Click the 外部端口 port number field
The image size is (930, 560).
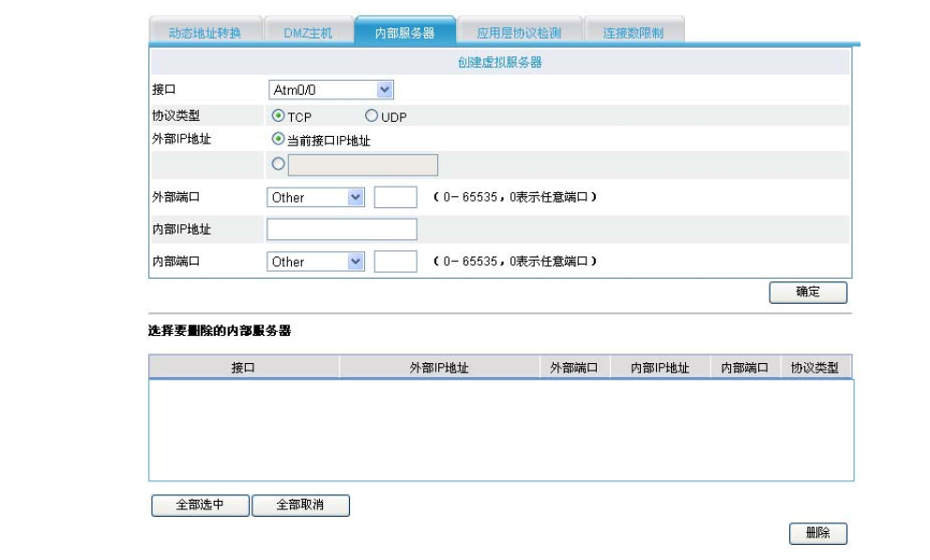[x=396, y=197]
